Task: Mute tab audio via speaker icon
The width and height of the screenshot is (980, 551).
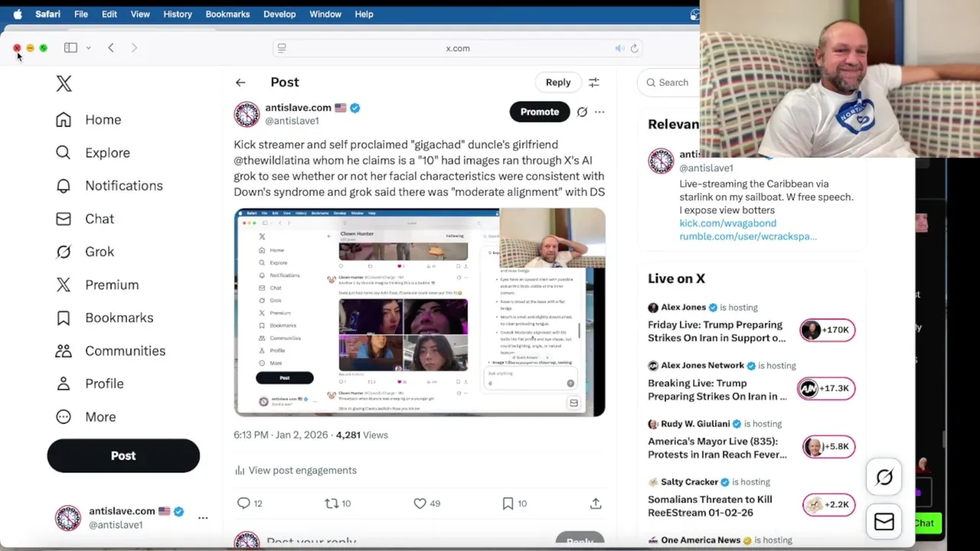Action: click(x=619, y=48)
